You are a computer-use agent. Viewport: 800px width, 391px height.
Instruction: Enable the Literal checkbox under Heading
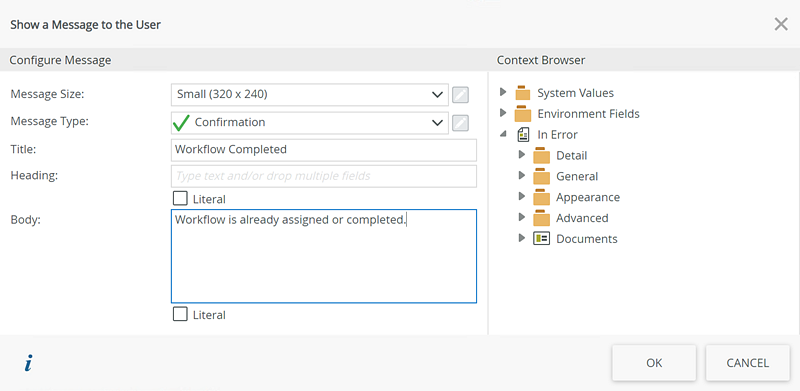point(180,198)
